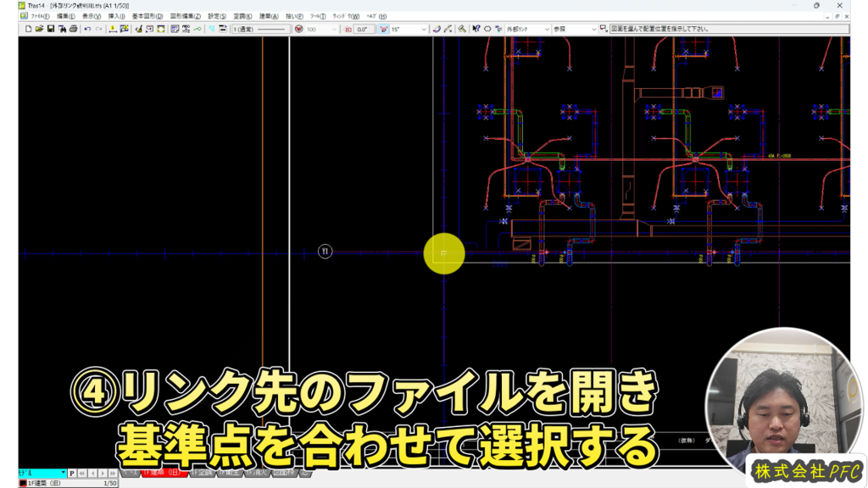Click the Undo arrow icon
868x488 pixels.
[x=87, y=29]
